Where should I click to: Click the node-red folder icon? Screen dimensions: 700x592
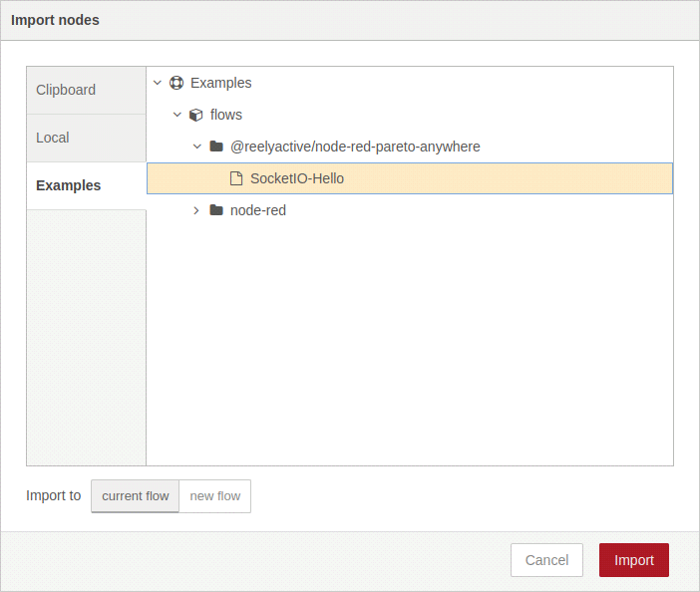tap(216, 210)
